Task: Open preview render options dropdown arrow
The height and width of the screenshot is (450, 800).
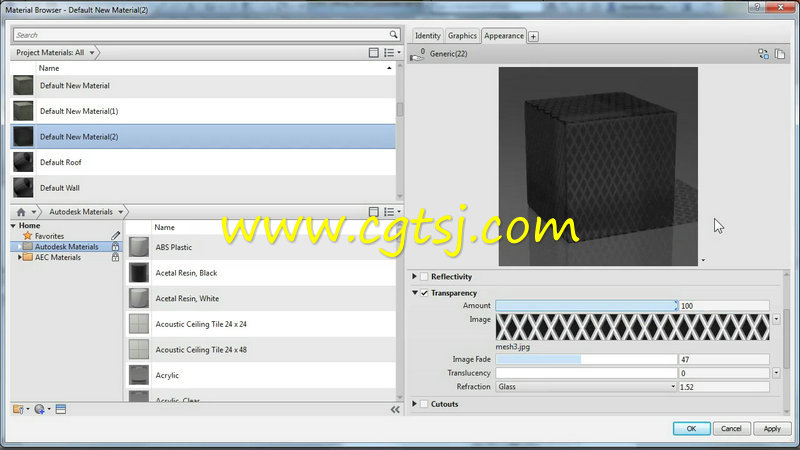Action: point(703,260)
